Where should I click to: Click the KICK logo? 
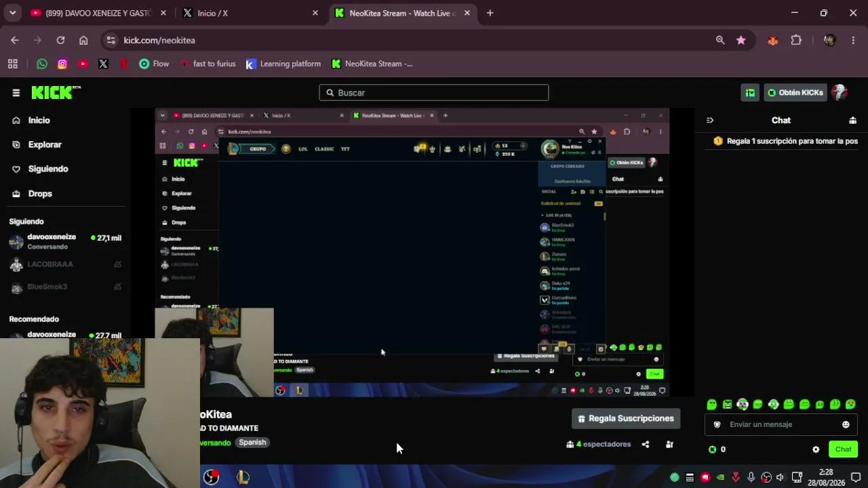coord(56,92)
